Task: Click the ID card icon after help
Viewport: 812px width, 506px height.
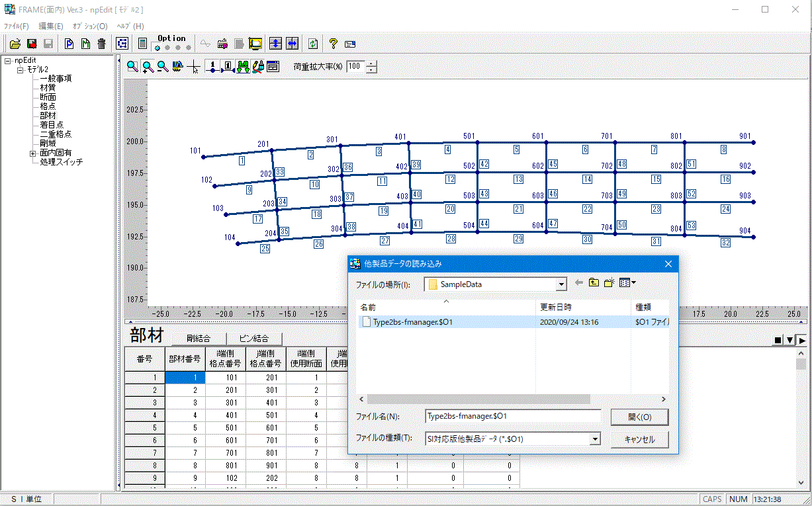Action: tap(350, 44)
